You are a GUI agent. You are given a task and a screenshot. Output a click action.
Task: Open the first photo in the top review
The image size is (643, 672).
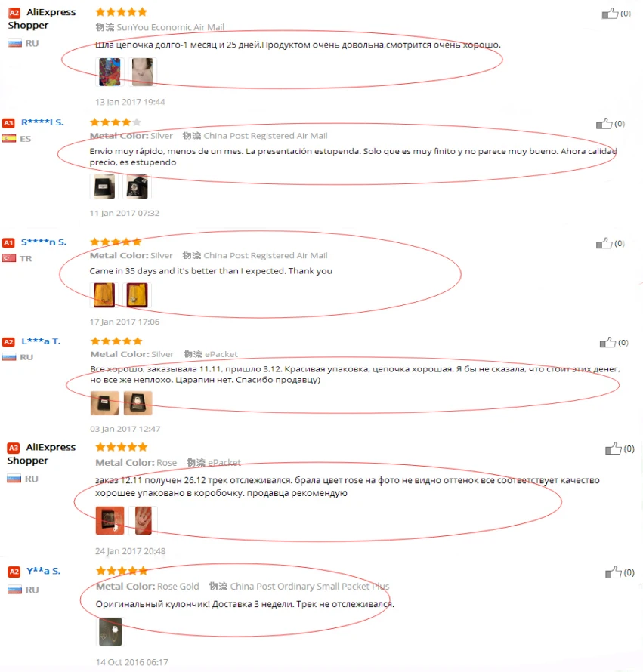[110, 72]
